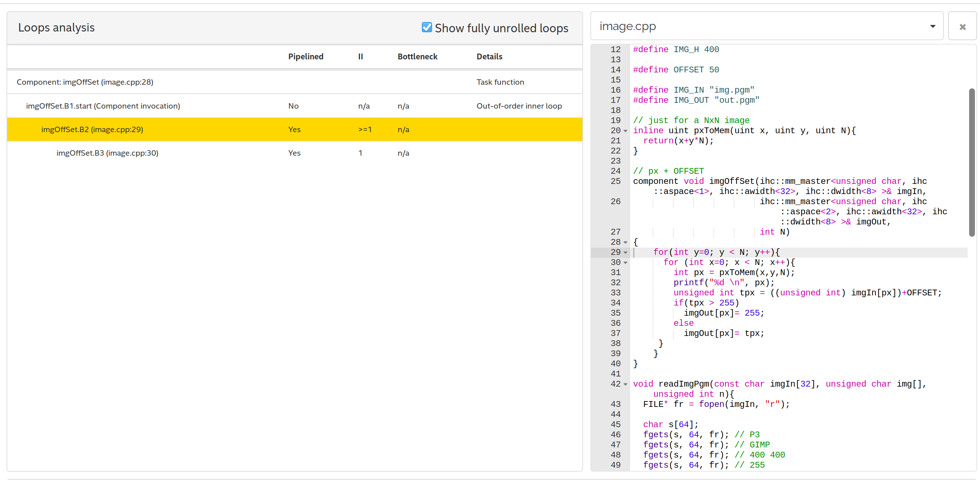Select the Component: imgOffSet row
Viewport: 980px width, 480px height.
point(294,82)
